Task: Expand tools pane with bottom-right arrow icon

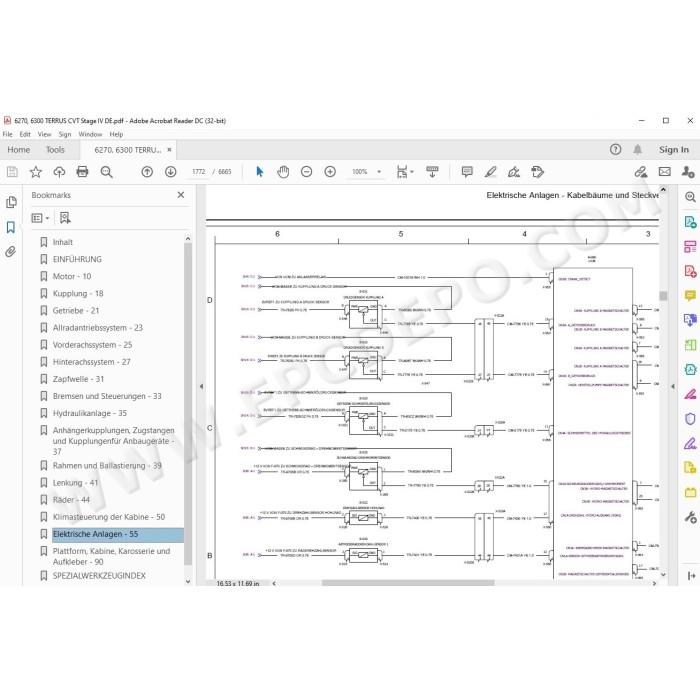Action: [691, 575]
